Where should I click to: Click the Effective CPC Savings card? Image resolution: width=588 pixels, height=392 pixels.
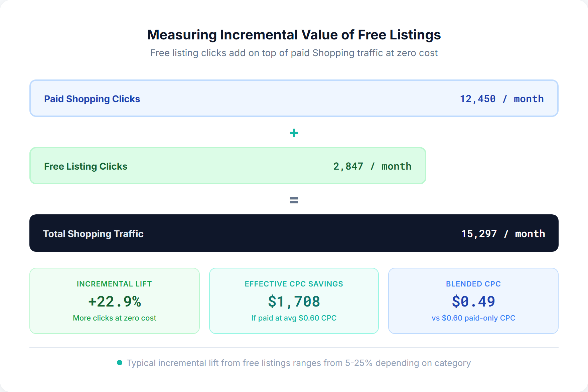pos(294,301)
